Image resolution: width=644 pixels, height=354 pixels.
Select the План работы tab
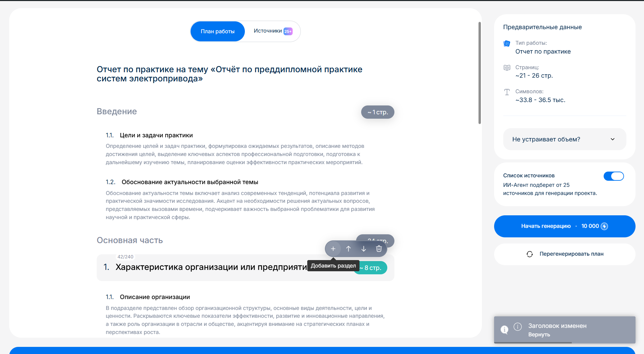[x=217, y=32]
